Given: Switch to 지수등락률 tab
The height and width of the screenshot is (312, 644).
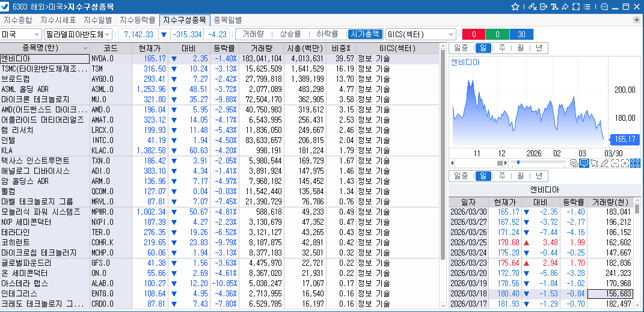Looking at the screenshot, I should click(138, 20).
